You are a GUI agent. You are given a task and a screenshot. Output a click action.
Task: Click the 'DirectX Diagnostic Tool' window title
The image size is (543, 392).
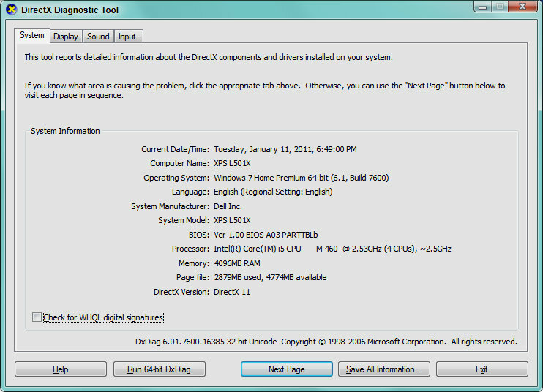tap(70, 10)
